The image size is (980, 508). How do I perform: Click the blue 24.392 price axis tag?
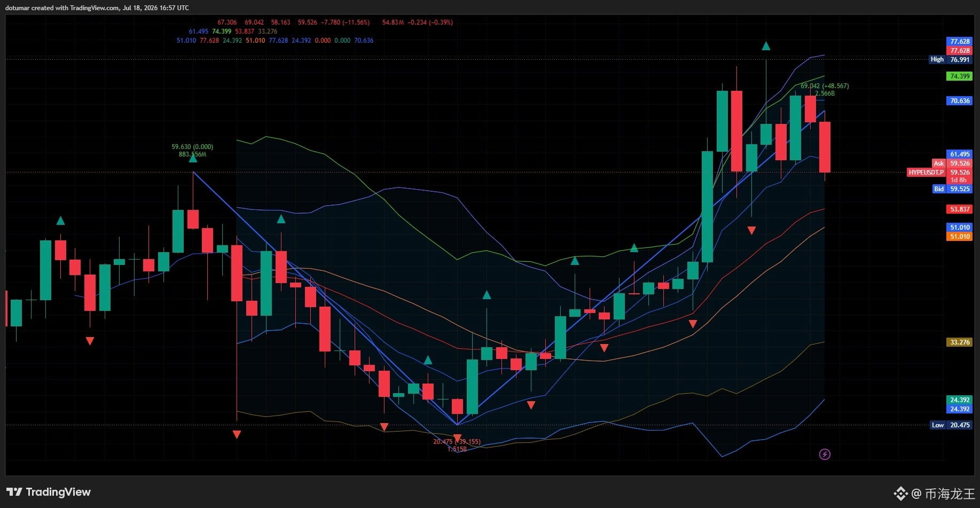click(x=960, y=409)
